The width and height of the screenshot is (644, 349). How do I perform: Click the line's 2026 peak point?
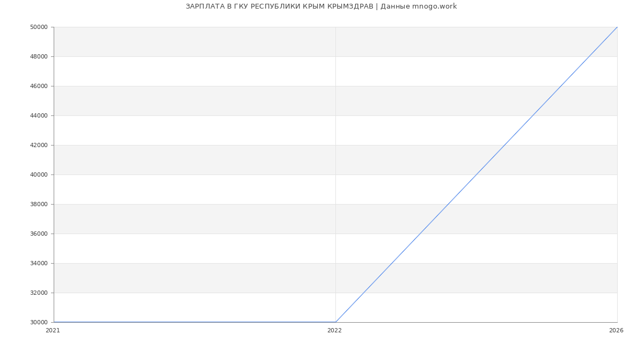click(617, 27)
